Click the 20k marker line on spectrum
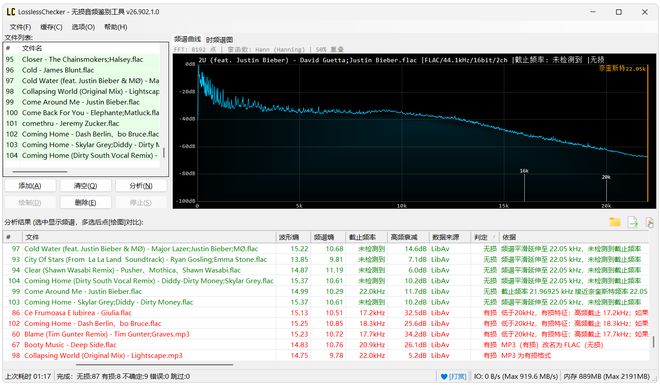 click(606, 190)
